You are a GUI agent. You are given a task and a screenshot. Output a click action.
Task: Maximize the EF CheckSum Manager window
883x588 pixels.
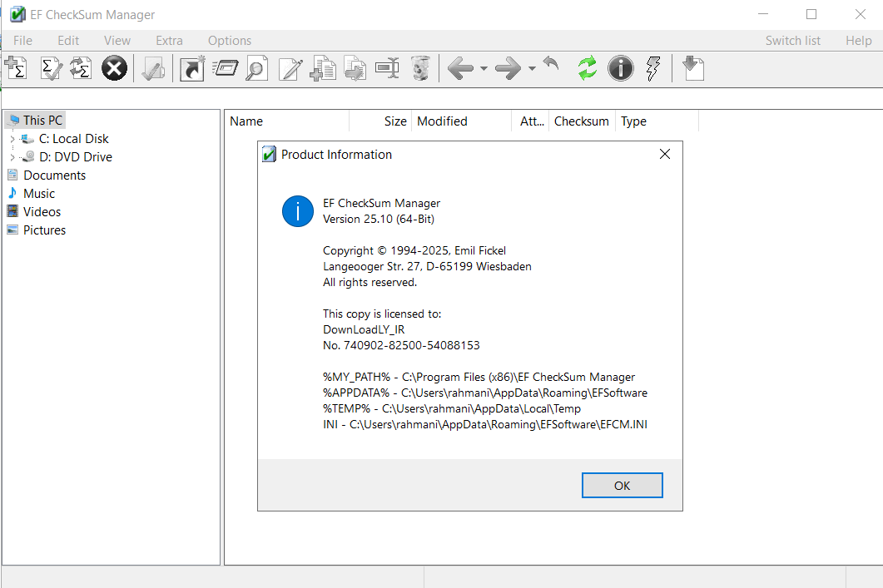[811, 14]
